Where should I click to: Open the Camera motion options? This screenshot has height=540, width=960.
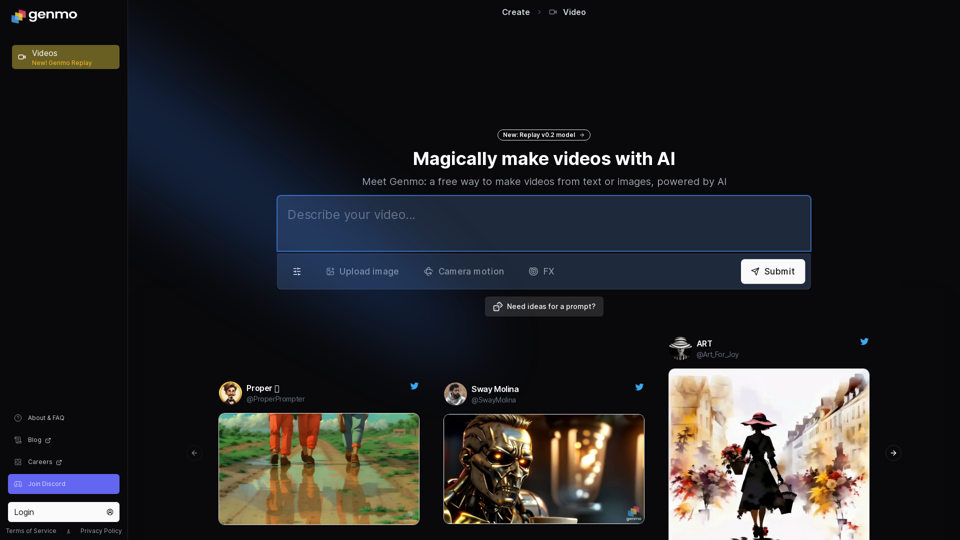tap(464, 271)
